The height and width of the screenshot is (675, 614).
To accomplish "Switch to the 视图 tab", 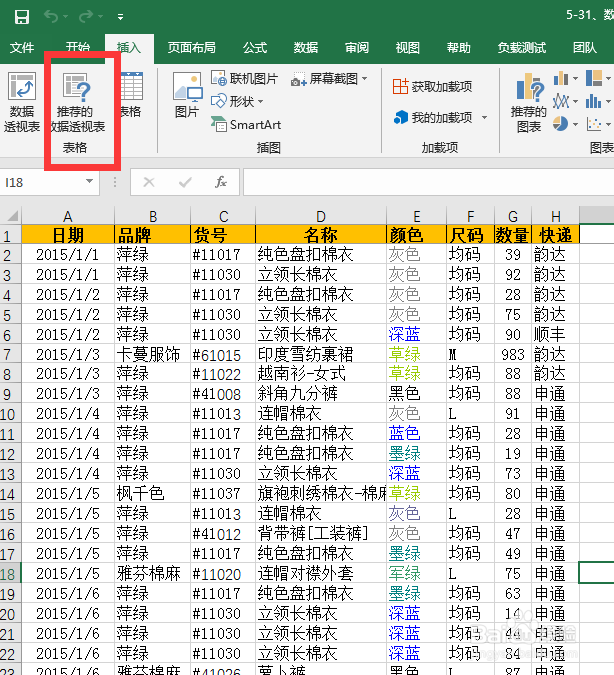I will coord(408,47).
